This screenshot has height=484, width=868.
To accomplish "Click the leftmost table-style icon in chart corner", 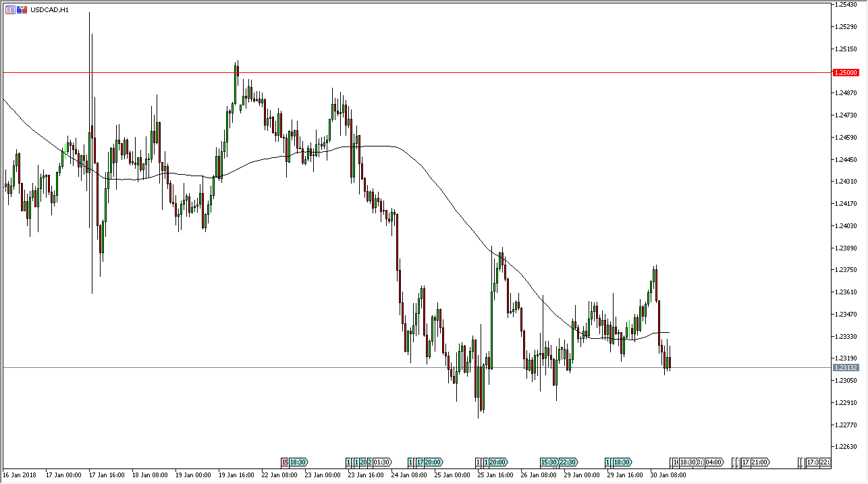I will pos(10,9).
